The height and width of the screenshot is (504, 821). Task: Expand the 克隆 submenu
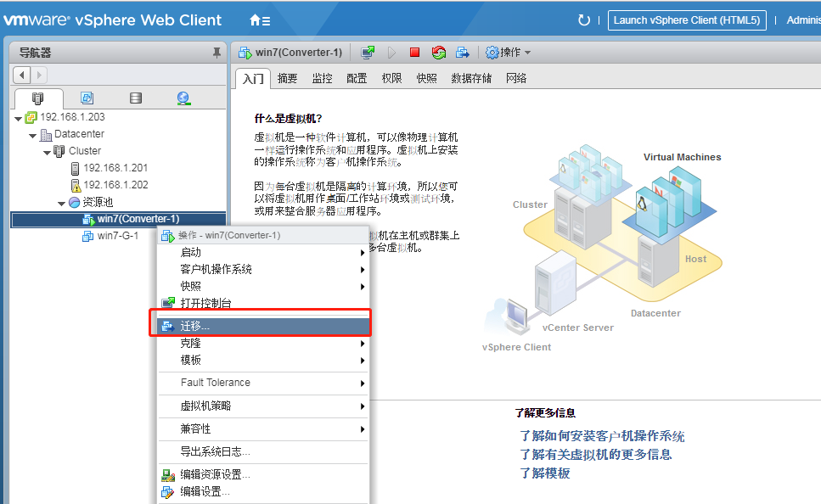363,344
